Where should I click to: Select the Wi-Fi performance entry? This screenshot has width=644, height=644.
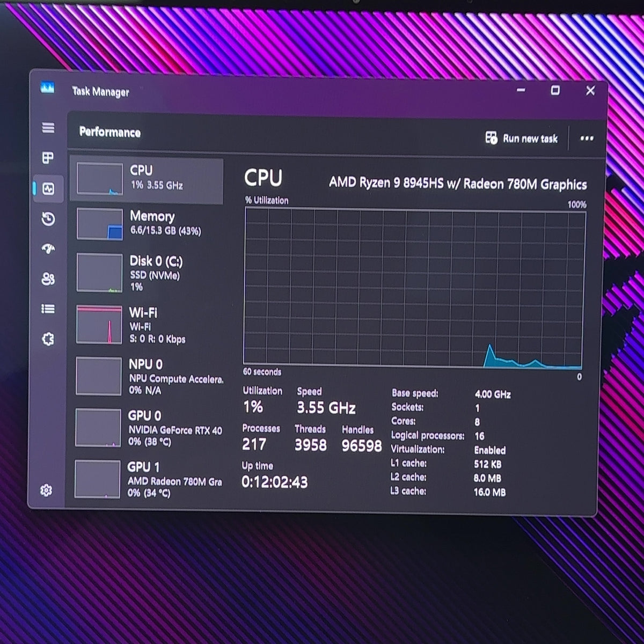(147, 325)
